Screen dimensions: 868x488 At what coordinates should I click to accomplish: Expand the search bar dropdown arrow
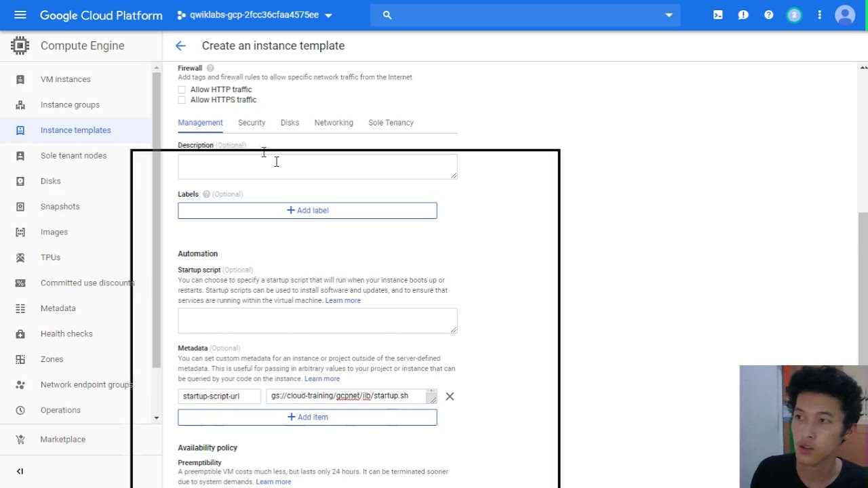pos(669,15)
